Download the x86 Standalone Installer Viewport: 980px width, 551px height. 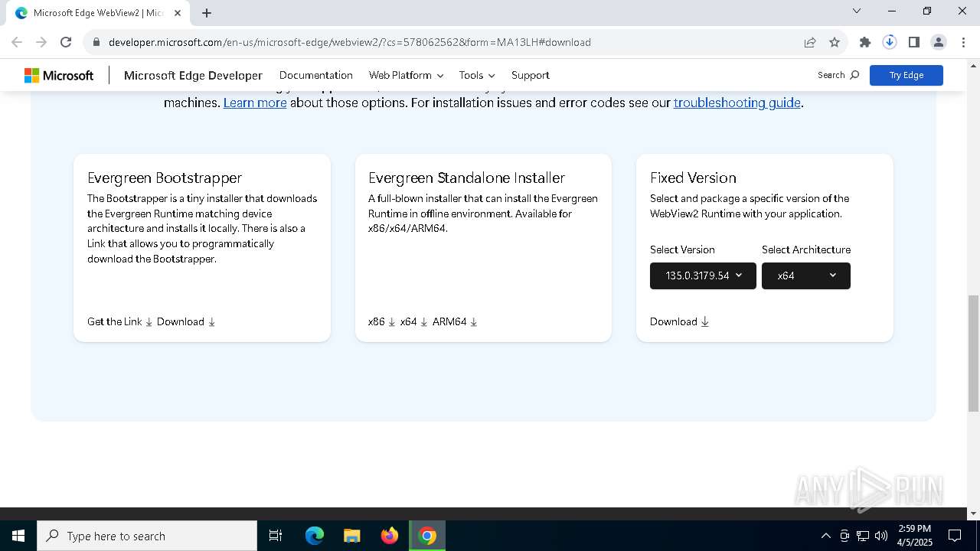pyautogui.click(x=382, y=321)
